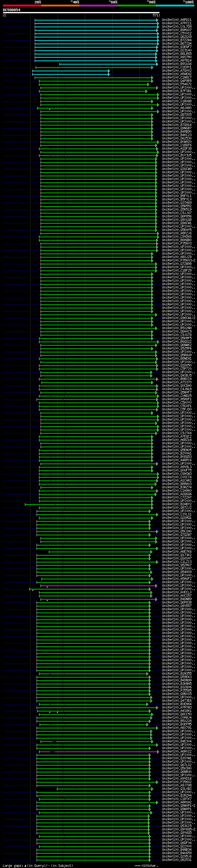Select hit UniRef100_C3YLS1

[176, 515]
